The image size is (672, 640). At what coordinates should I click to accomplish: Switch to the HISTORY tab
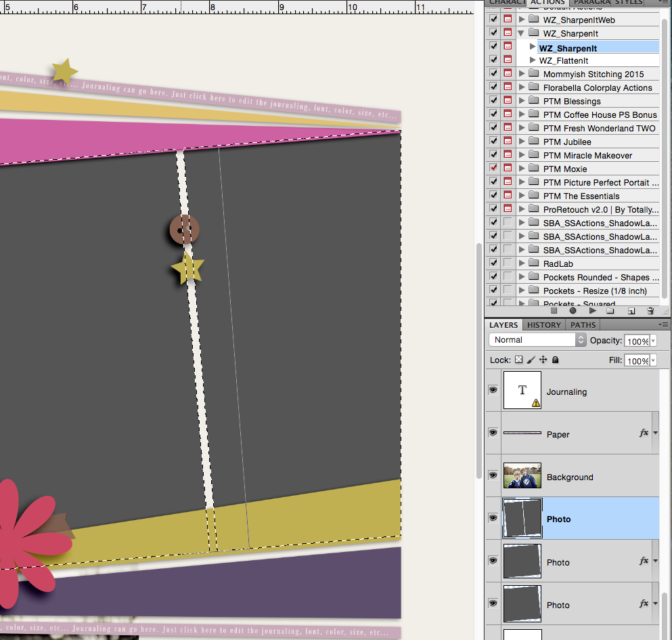[x=543, y=325]
